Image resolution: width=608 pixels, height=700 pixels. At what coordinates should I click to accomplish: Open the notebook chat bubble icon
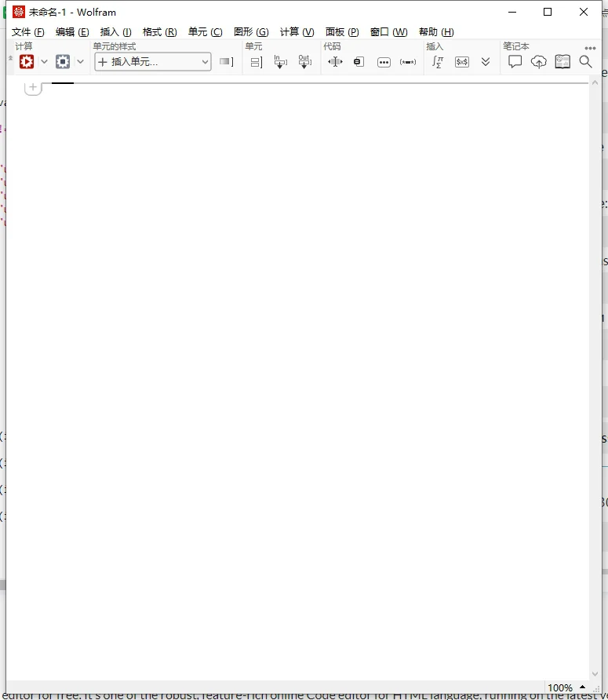515,61
